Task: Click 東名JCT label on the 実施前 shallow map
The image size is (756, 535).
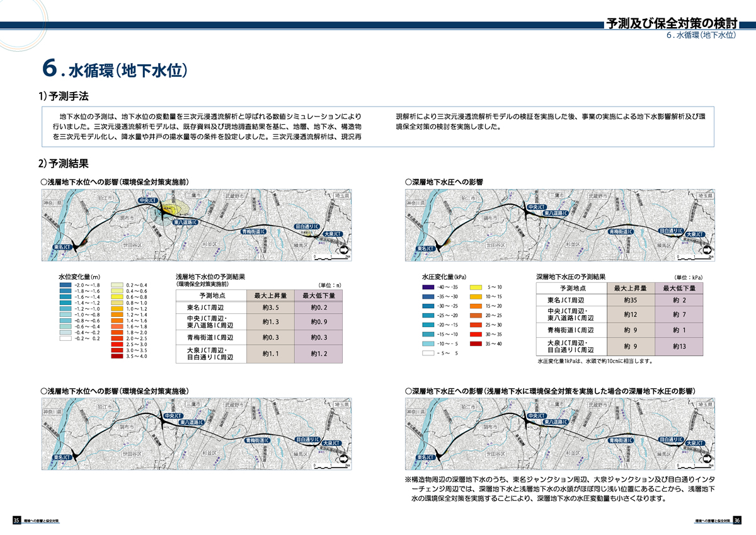Action: (62, 248)
